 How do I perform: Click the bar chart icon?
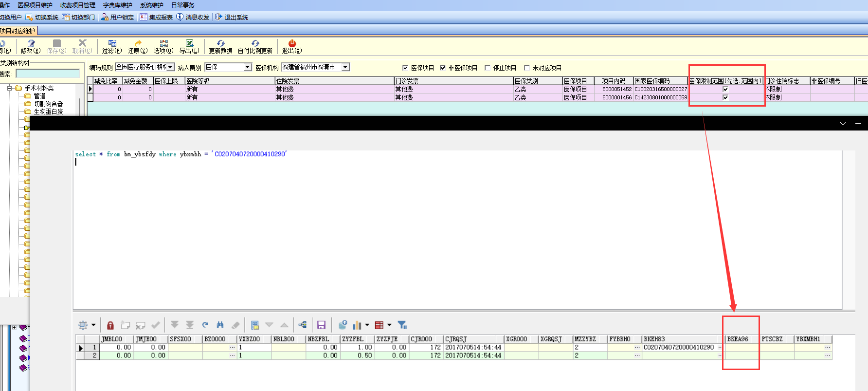tap(357, 325)
